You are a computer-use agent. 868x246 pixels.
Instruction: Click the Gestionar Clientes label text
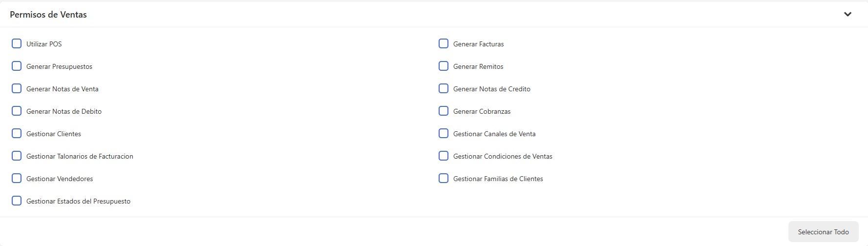tap(54, 134)
